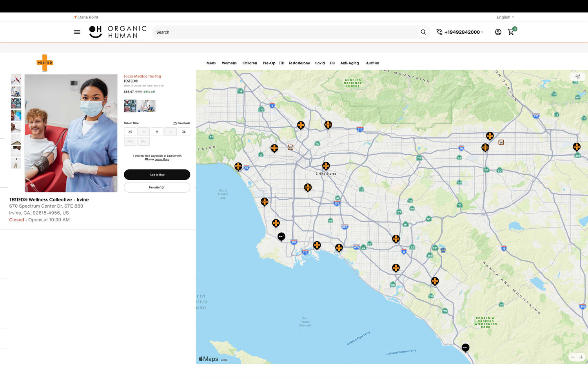Screen dimensions: 588x380
Task: Select size M
Action: tap(157, 132)
